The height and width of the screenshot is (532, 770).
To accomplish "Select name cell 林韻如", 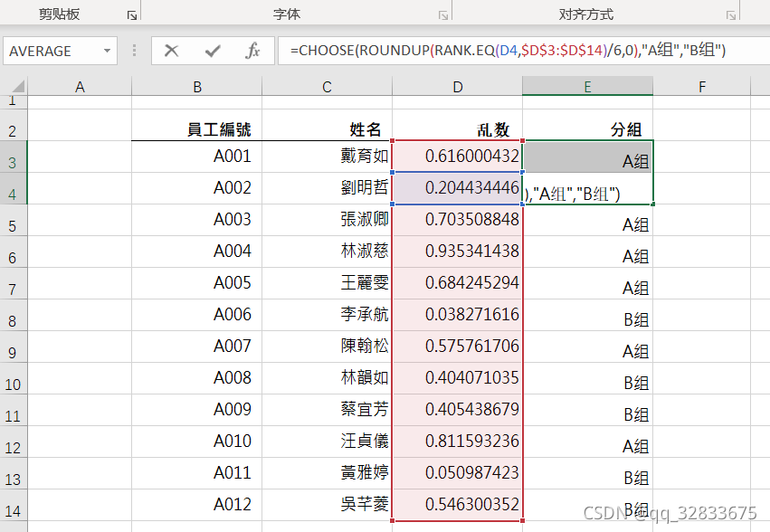I will pos(327,378).
